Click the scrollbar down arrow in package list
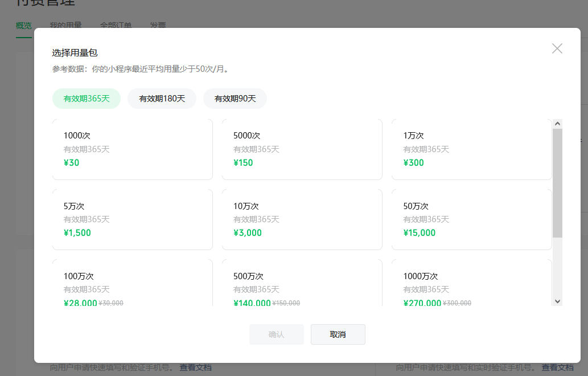This screenshot has width=588, height=376. [557, 301]
